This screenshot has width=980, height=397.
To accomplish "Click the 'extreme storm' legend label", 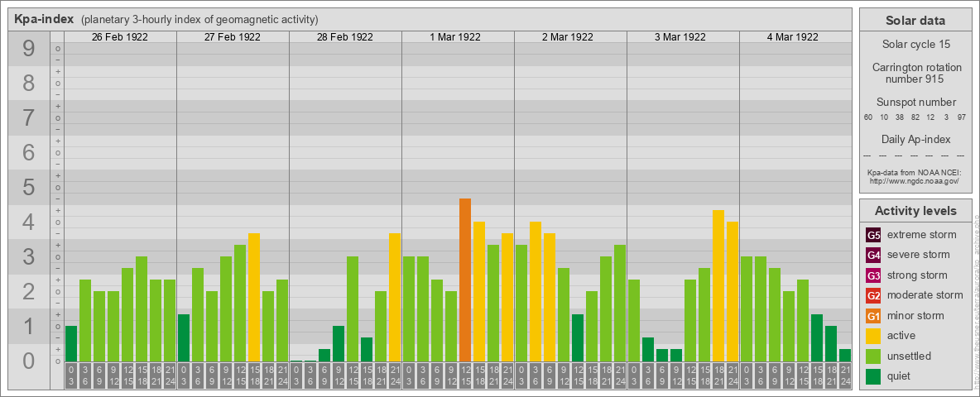I will [922, 235].
